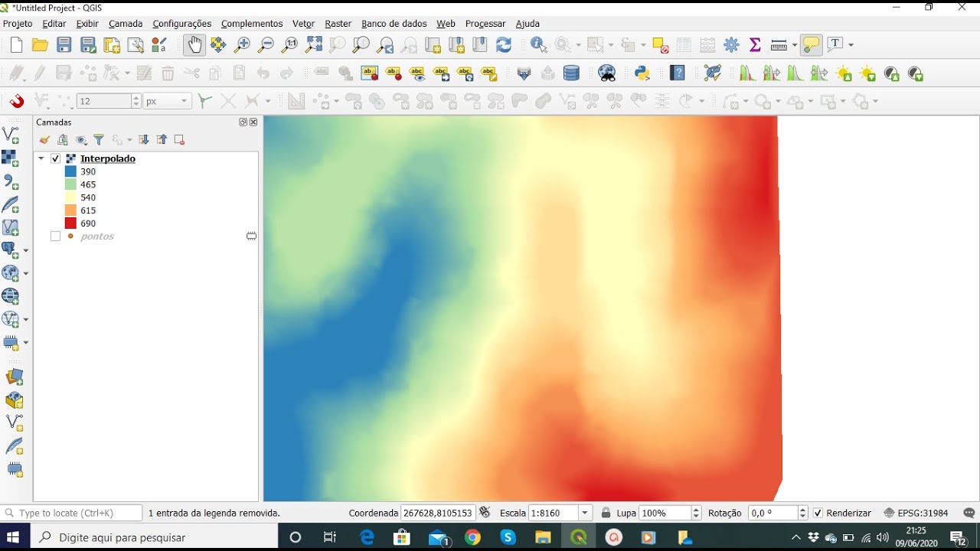
Task: Select the Identify Features tool
Action: [539, 45]
